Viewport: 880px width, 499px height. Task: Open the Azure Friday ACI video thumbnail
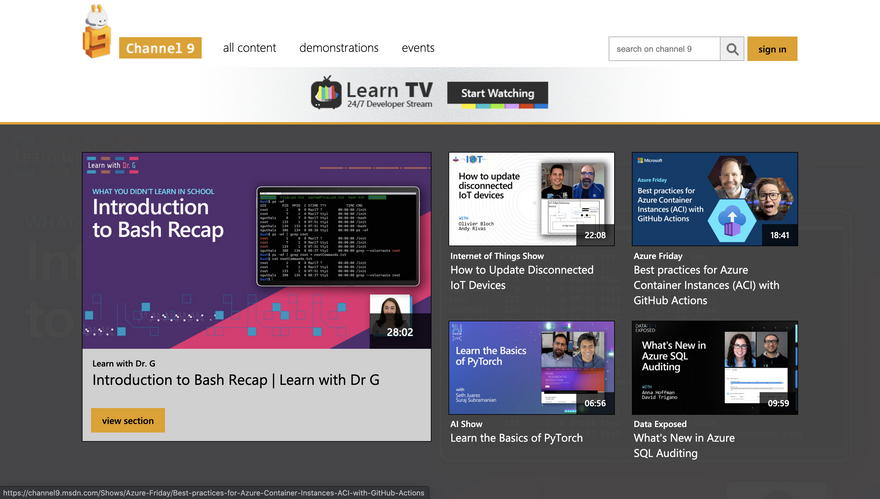714,199
